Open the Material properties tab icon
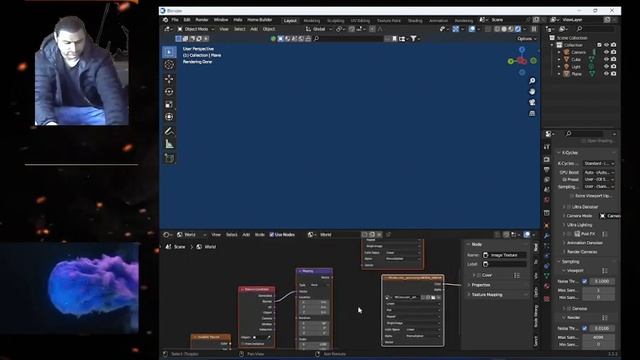Screen dimensions: 640x360 pos(547,287)
